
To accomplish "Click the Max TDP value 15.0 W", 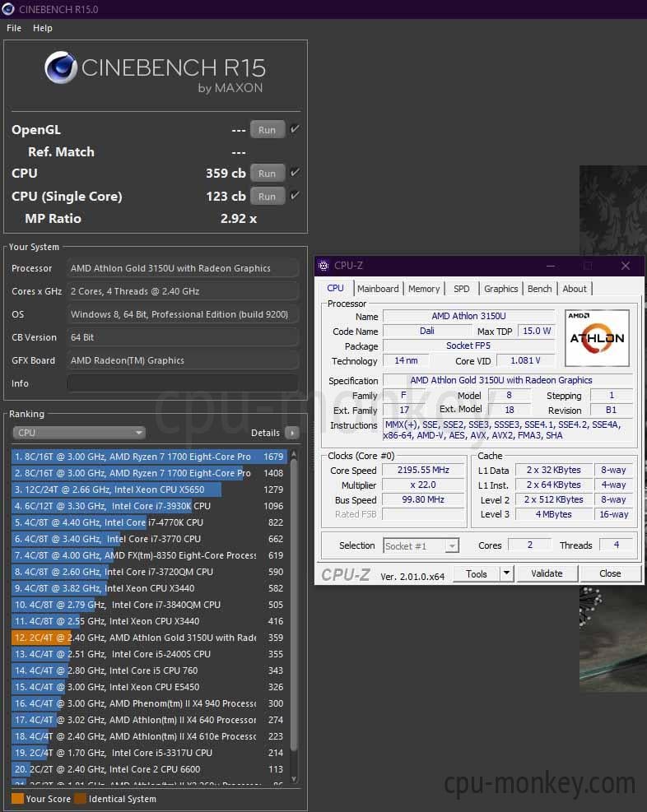I will coord(536,331).
